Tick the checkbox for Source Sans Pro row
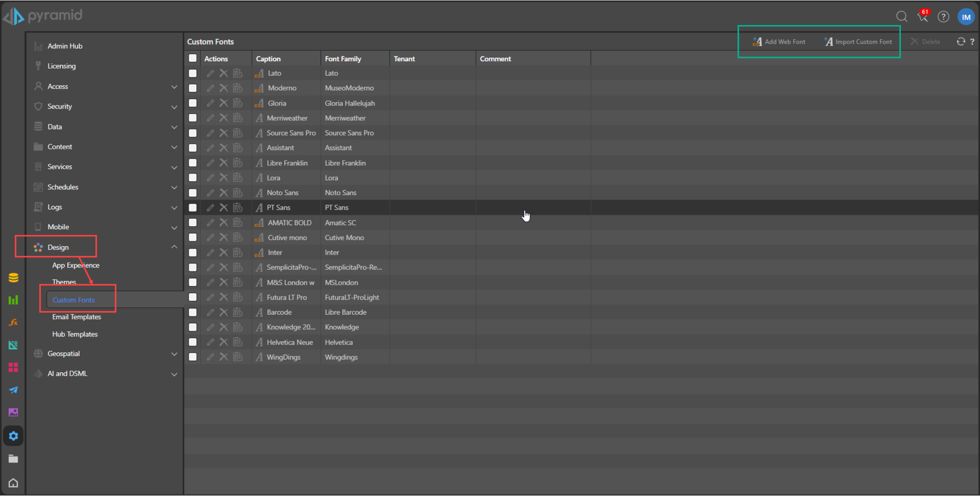Image resolution: width=980 pixels, height=496 pixels. click(193, 133)
